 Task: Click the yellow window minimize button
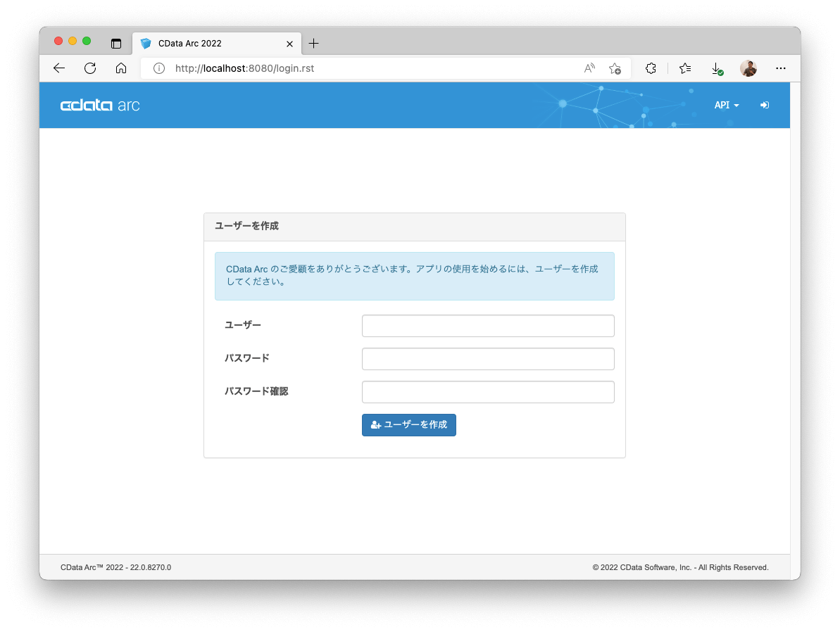(73, 42)
